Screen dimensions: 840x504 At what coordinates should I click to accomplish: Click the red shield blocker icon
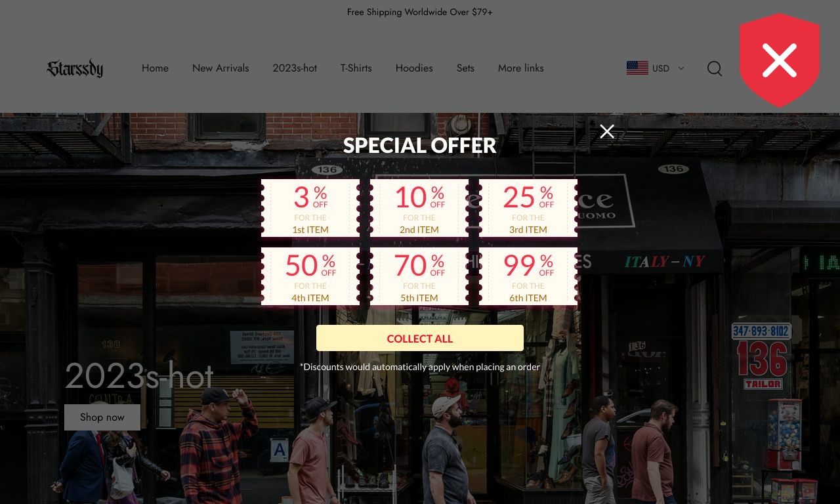tap(780, 60)
